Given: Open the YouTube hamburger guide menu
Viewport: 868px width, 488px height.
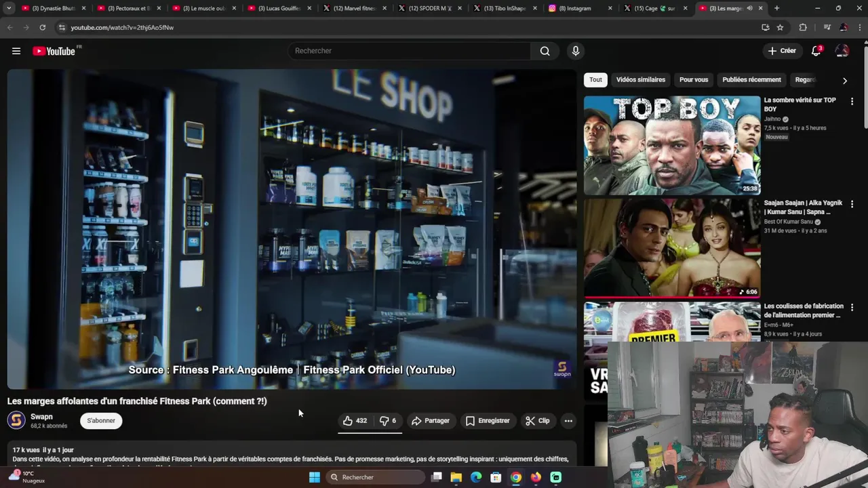Looking at the screenshot, I should [x=16, y=51].
